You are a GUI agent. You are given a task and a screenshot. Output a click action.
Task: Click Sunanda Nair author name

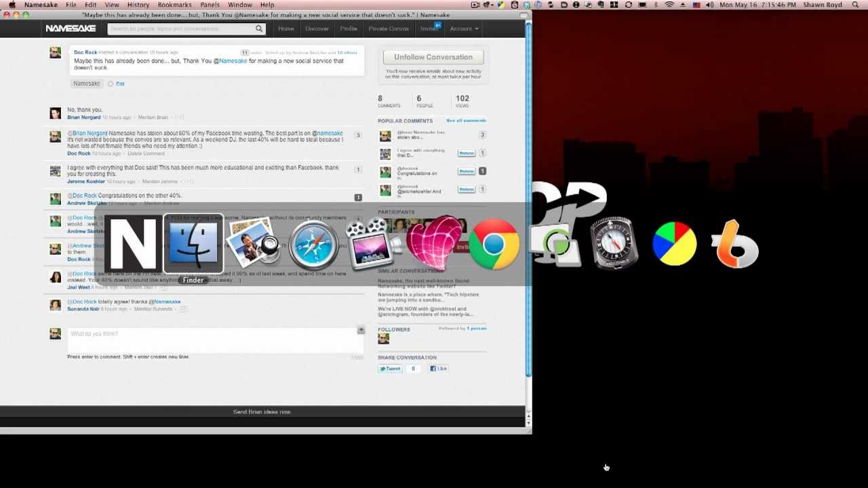[x=83, y=309]
